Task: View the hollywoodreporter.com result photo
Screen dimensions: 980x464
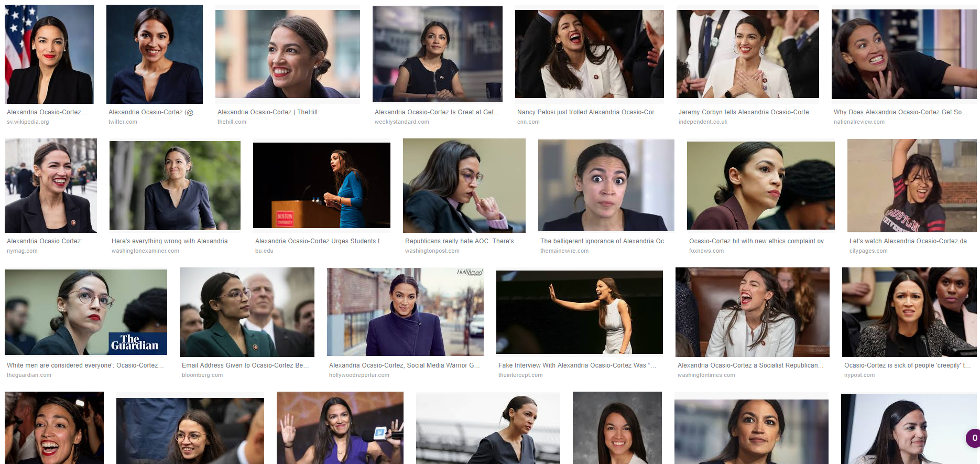Action: click(405, 312)
